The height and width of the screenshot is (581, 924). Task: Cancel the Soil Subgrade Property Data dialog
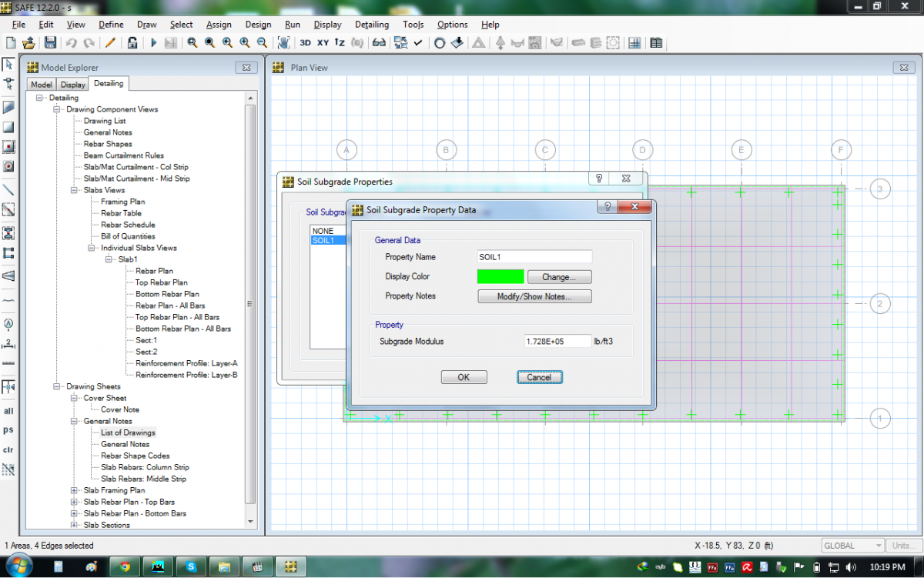[539, 377]
